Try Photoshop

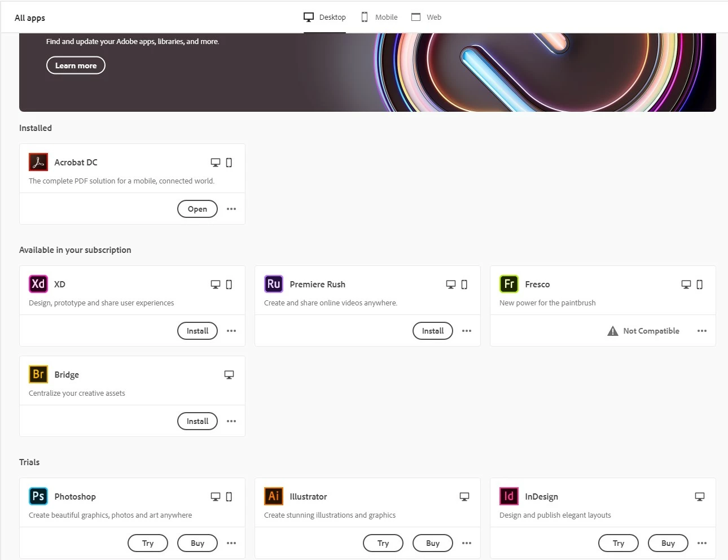pyautogui.click(x=148, y=543)
